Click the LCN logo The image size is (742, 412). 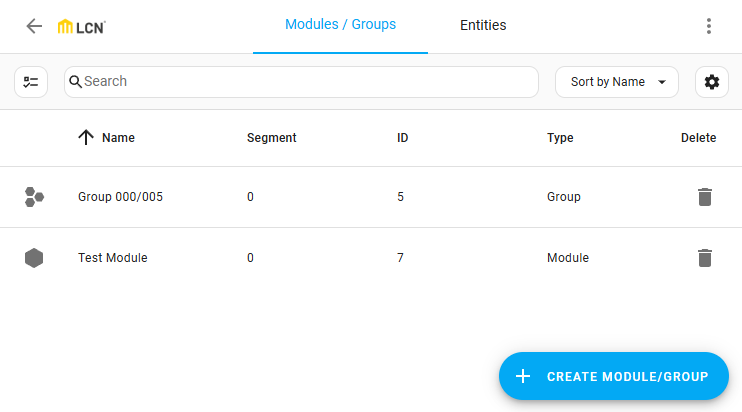coord(82,27)
